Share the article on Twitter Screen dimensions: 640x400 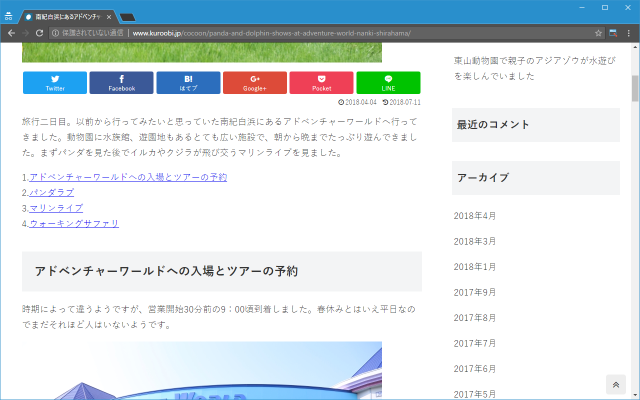click(x=55, y=83)
